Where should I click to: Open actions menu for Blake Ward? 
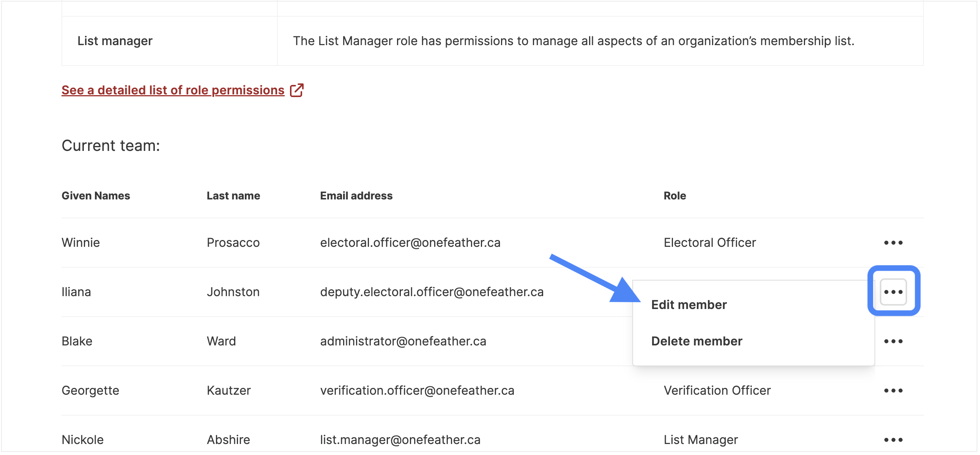(893, 341)
